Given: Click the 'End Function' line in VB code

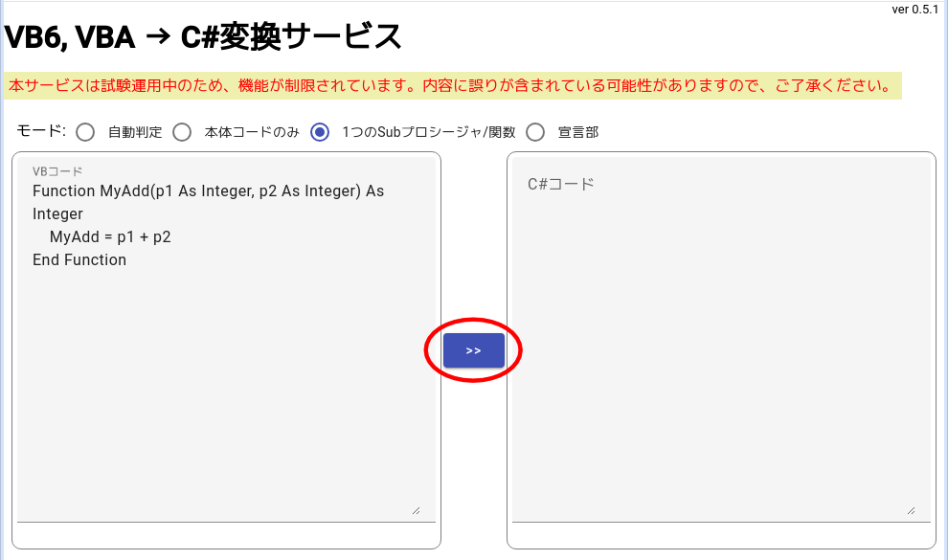Looking at the screenshot, I should (x=79, y=259).
